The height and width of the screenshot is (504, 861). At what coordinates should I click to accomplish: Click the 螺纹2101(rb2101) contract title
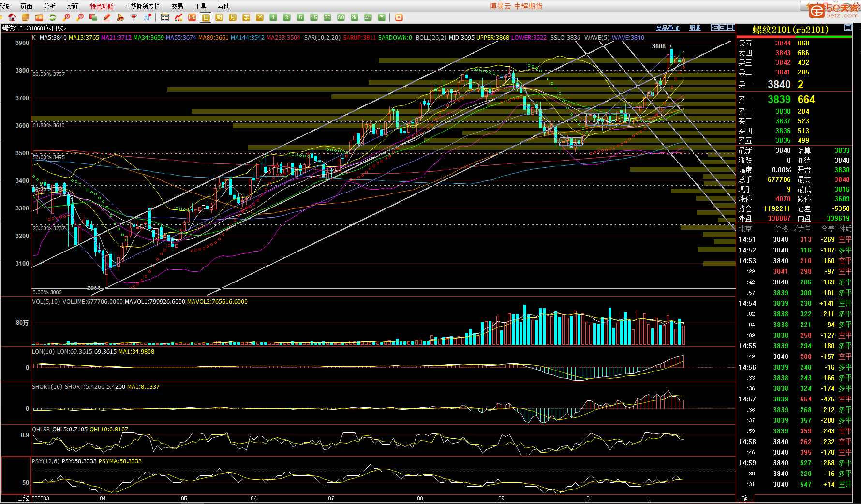pos(790,30)
